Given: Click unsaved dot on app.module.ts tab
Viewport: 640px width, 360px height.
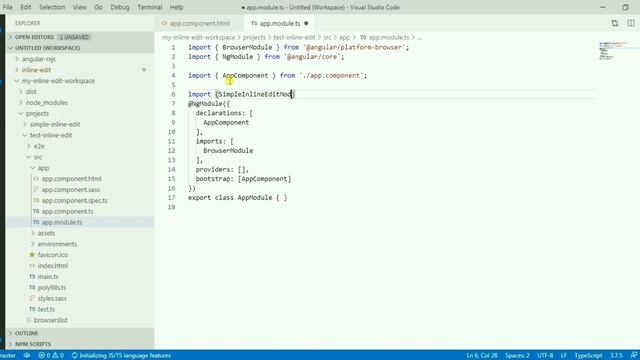Looking at the screenshot, I should [x=306, y=23].
